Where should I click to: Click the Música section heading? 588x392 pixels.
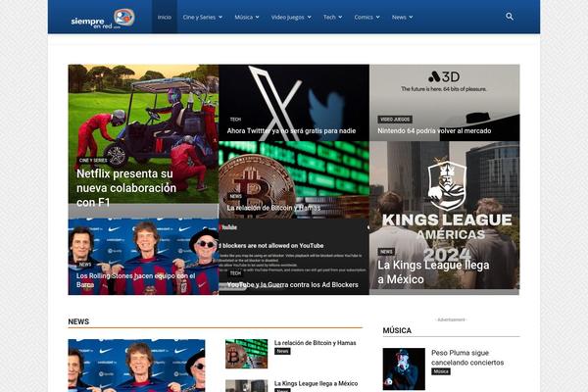[x=397, y=330]
